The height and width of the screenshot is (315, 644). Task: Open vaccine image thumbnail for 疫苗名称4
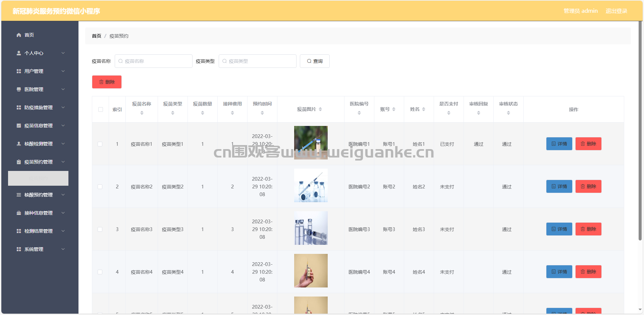tap(311, 271)
